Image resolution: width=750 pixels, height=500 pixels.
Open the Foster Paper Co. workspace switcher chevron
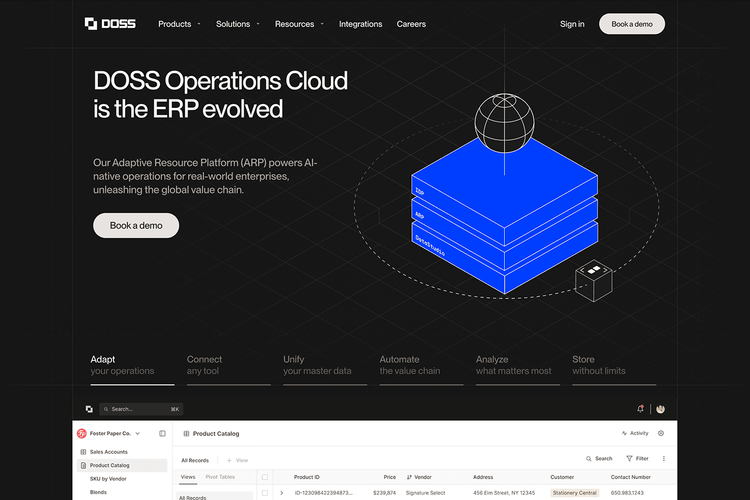point(138,433)
